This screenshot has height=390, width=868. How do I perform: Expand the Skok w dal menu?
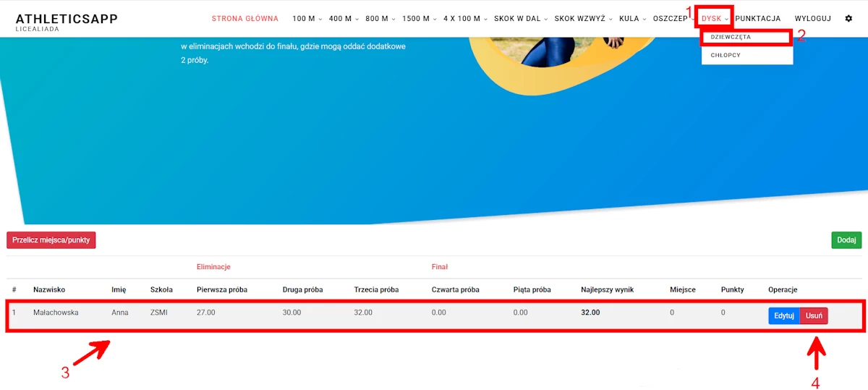(521, 19)
